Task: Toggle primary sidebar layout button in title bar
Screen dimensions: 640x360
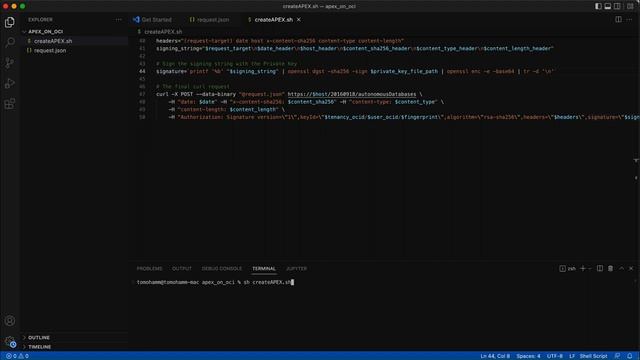Action: click(598, 6)
